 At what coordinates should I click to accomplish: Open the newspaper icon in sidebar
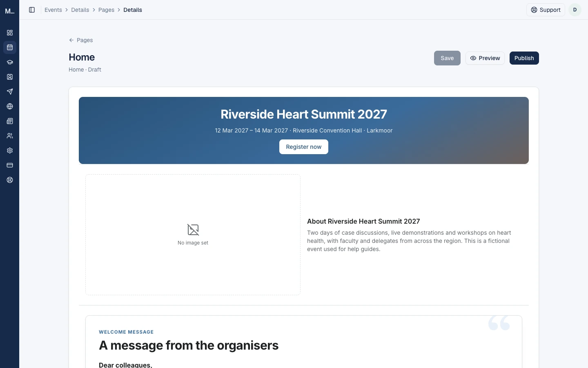pyautogui.click(x=10, y=121)
